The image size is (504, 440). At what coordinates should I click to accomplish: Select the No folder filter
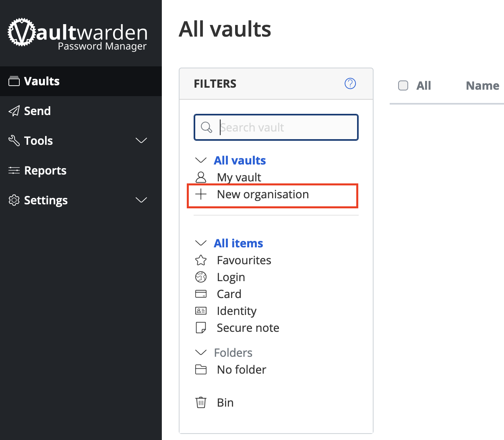tap(241, 370)
